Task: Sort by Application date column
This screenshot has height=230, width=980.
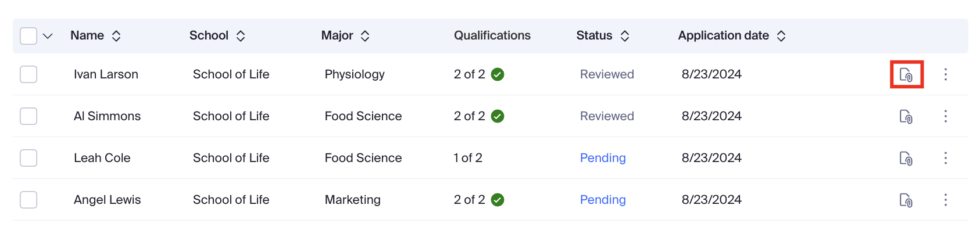Action: tap(781, 36)
